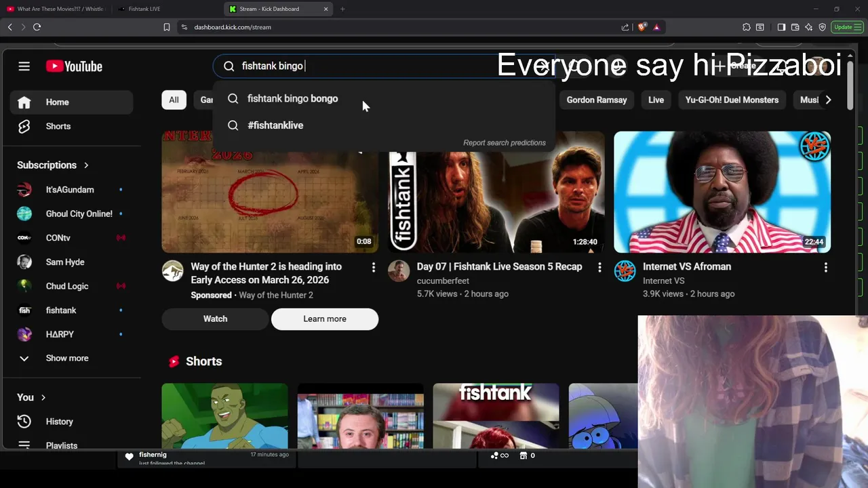
Task: Close the Stream - Kick Dashboard tab
Action: pyautogui.click(x=325, y=9)
